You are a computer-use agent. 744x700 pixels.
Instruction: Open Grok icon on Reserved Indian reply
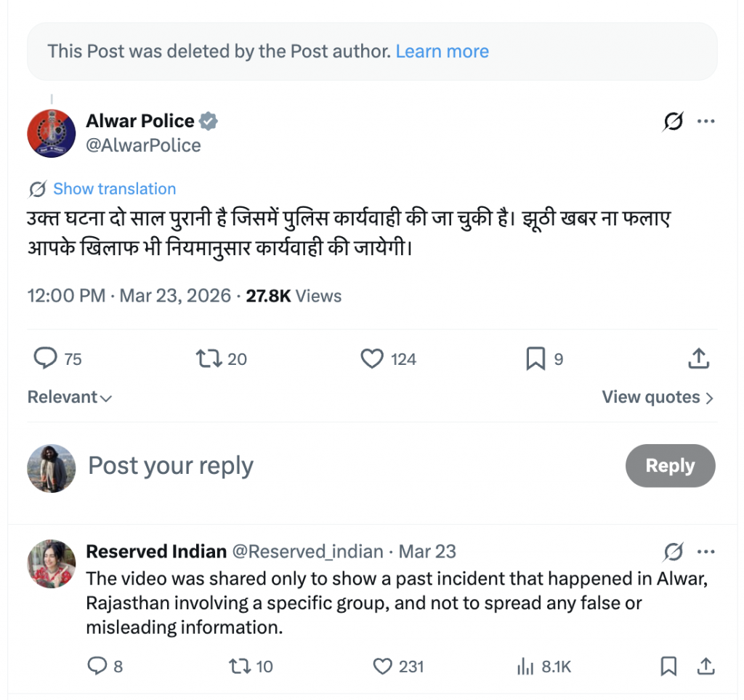(x=674, y=552)
